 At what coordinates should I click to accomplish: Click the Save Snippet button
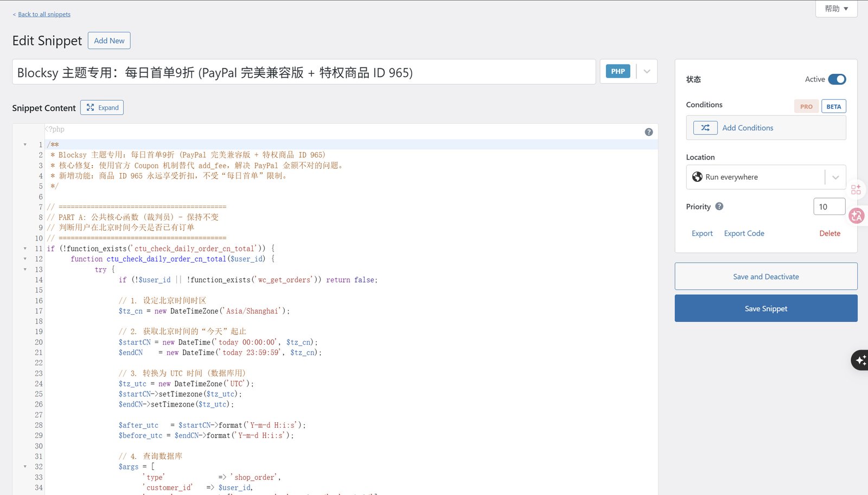[765, 308]
